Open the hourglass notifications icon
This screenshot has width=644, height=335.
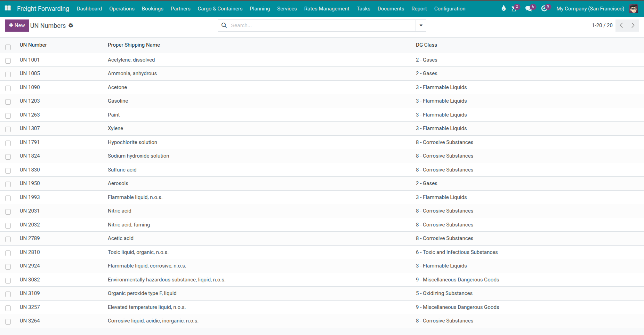[514, 9]
